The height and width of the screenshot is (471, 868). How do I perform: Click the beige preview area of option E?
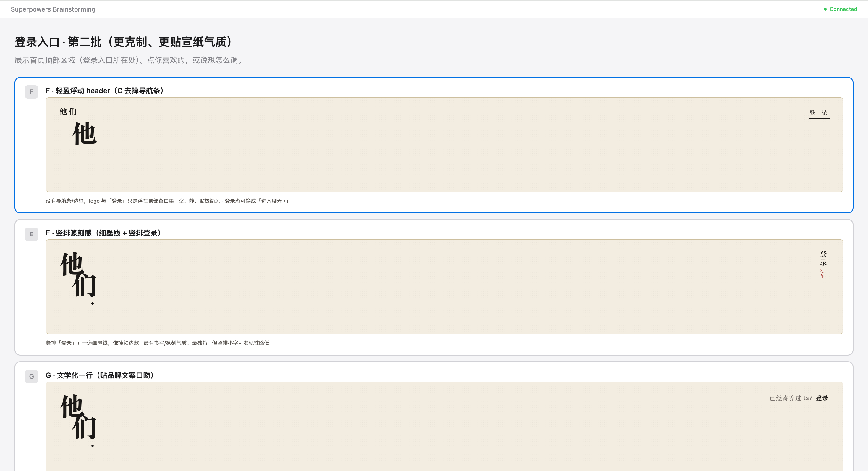tap(444, 287)
